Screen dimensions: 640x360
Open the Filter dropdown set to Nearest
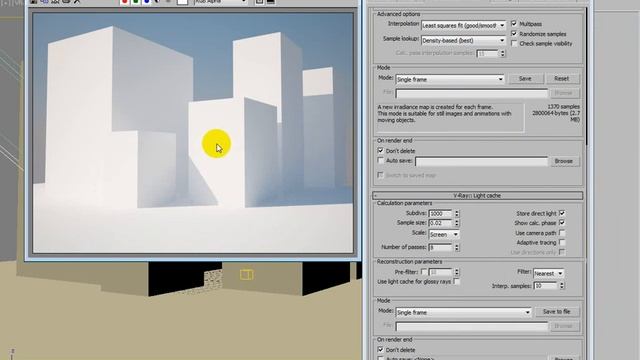click(549, 273)
